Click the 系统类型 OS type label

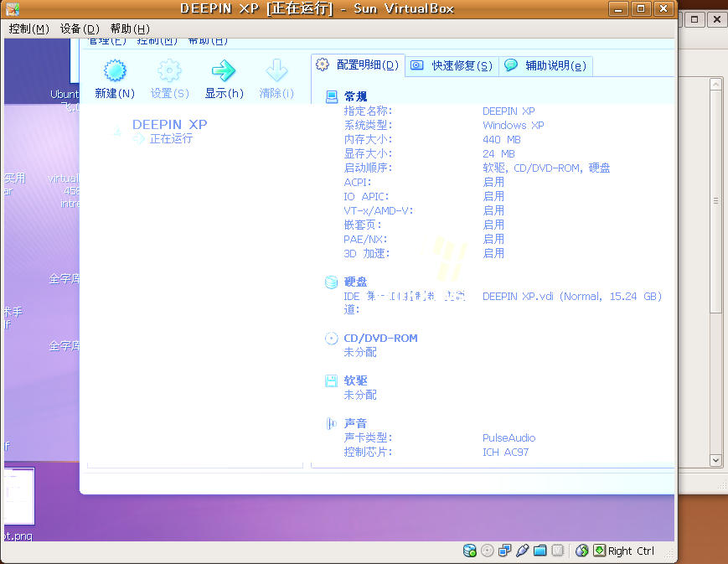[x=368, y=126]
